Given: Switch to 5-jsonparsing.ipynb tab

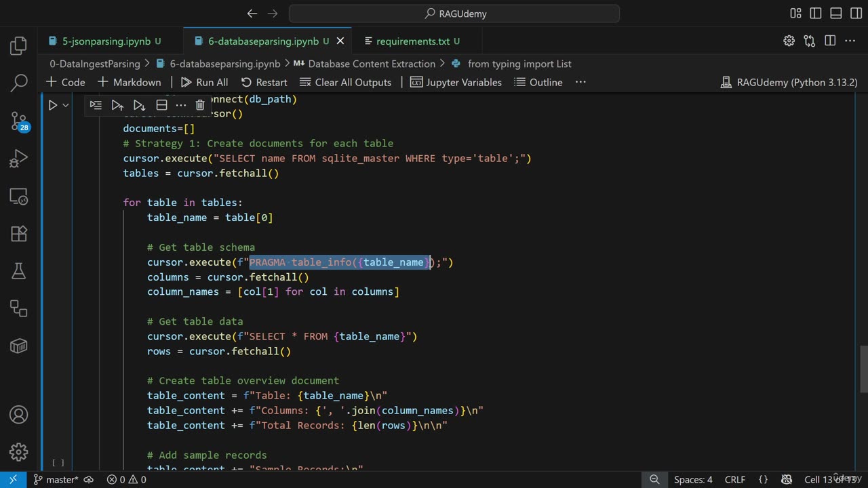Looking at the screenshot, I should 105,41.
